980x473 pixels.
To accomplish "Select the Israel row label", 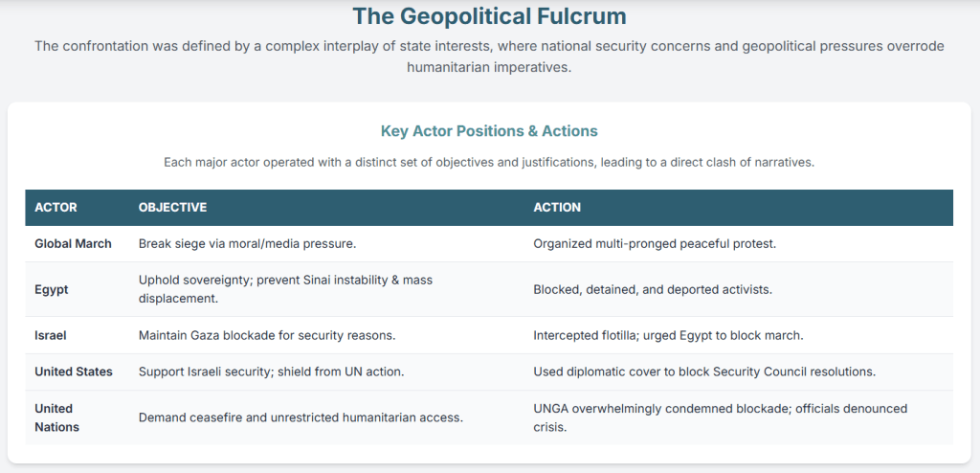I will point(51,335).
